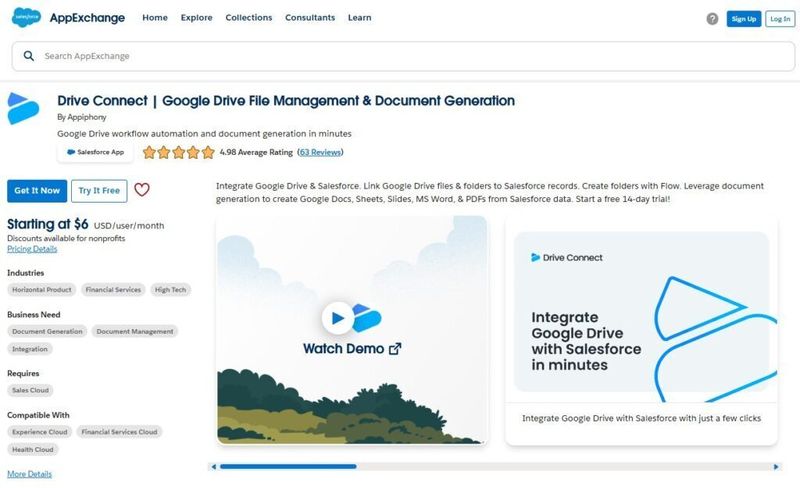Select the Horizontal Product industry tag
This screenshot has height=488, width=800.
coord(42,289)
